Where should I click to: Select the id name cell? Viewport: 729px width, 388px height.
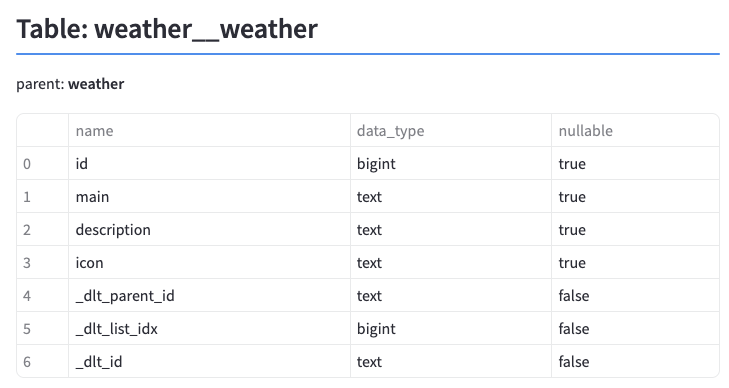[x=209, y=164]
